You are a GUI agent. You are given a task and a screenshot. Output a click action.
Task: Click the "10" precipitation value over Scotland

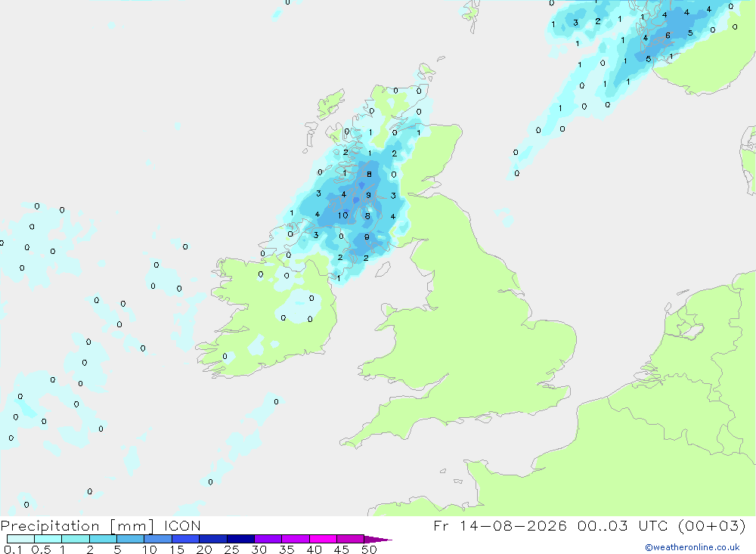pyautogui.click(x=342, y=215)
